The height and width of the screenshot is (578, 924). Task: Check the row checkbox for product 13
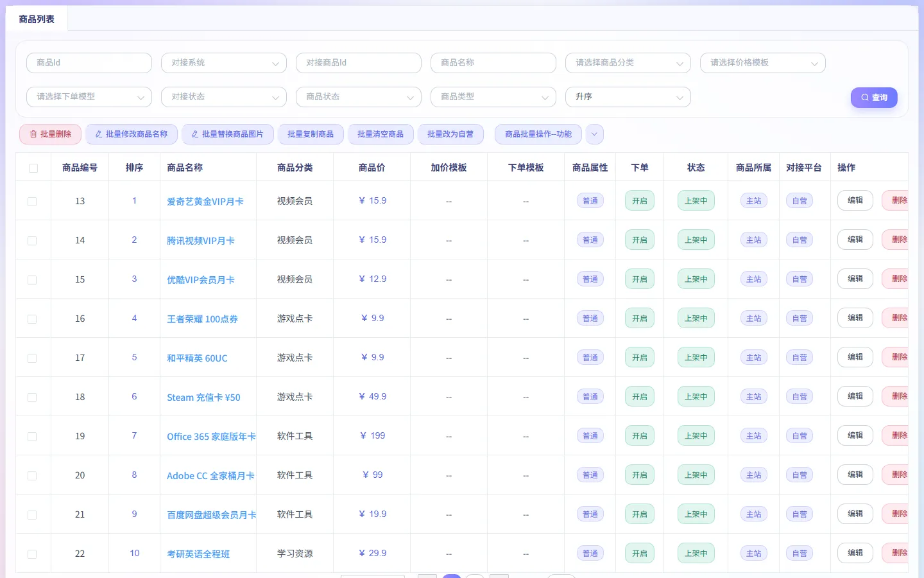(x=32, y=202)
